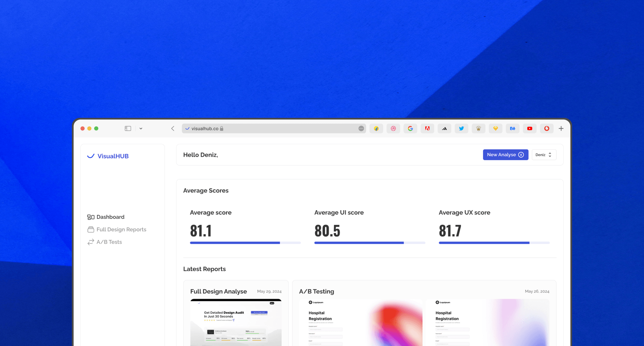
Task: Switch to the YouTube pinned tab
Action: pyautogui.click(x=530, y=129)
